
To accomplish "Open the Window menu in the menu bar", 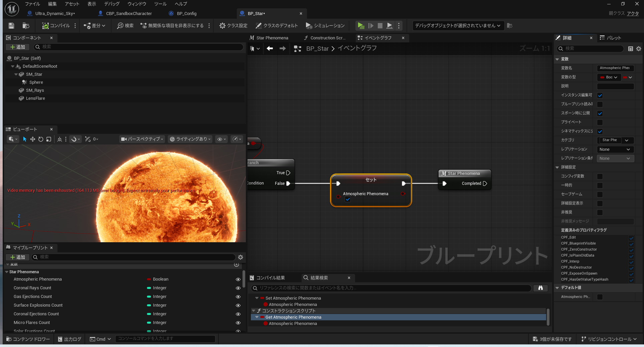I will click(x=137, y=4).
